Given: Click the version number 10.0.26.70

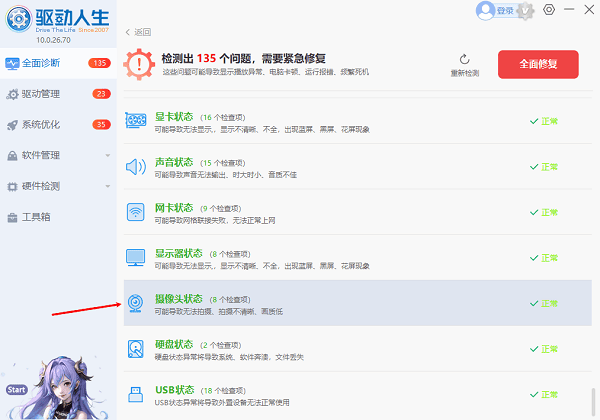Looking at the screenshot, I should [54, 40].
